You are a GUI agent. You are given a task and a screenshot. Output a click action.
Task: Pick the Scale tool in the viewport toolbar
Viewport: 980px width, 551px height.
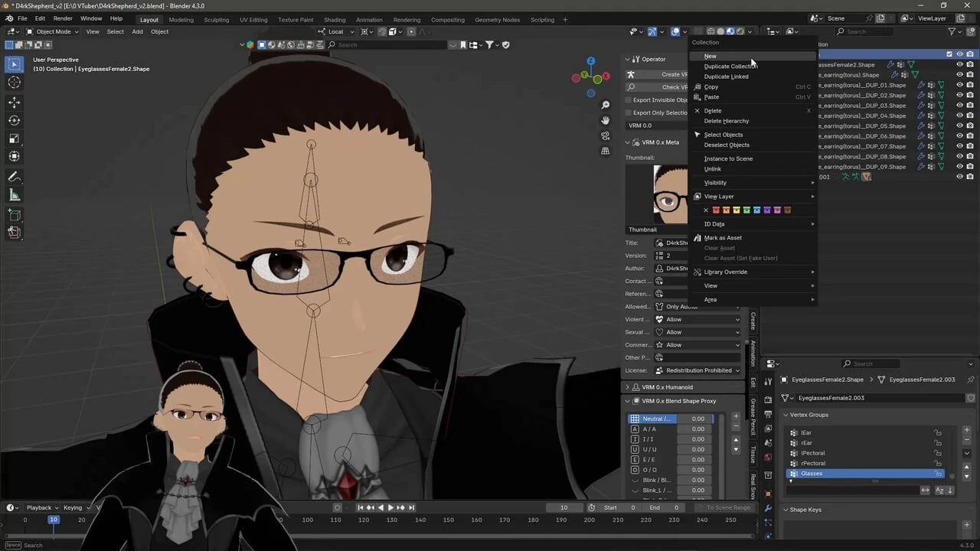click(14, 139)
